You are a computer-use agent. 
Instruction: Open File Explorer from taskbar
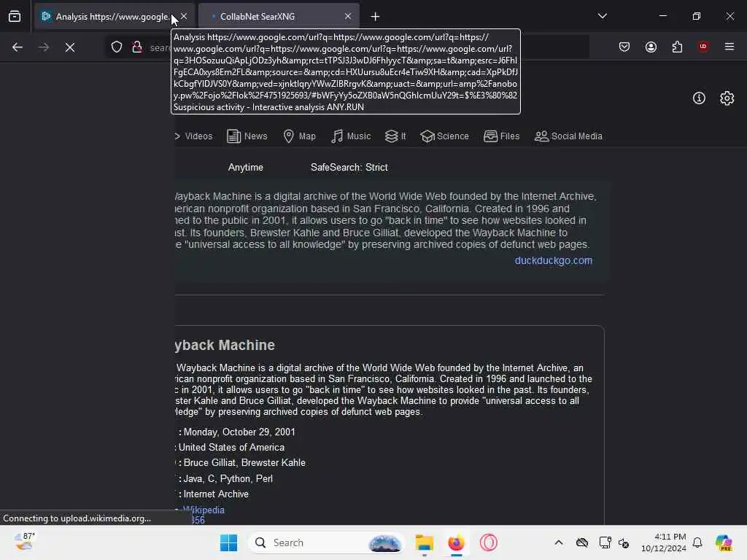coord(424,542)
